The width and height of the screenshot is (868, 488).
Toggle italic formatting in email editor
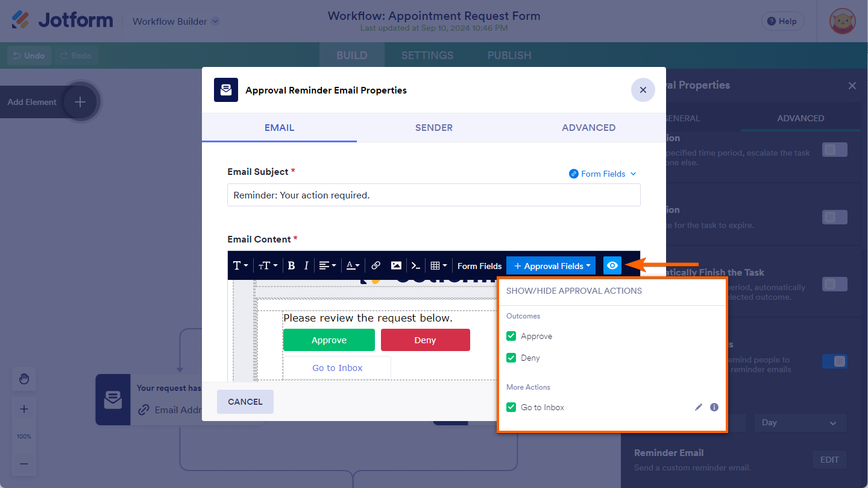click(x=306, y=265)
